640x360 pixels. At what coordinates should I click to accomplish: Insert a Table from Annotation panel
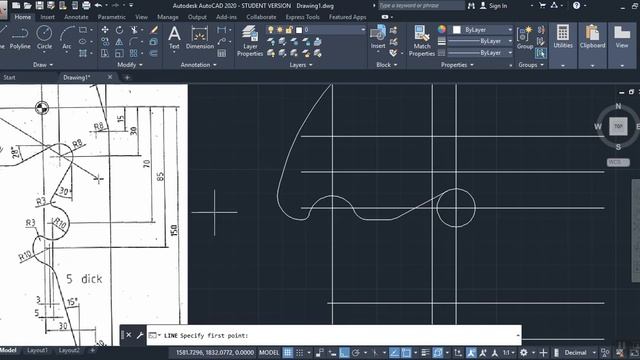click(x=222, y=53)
